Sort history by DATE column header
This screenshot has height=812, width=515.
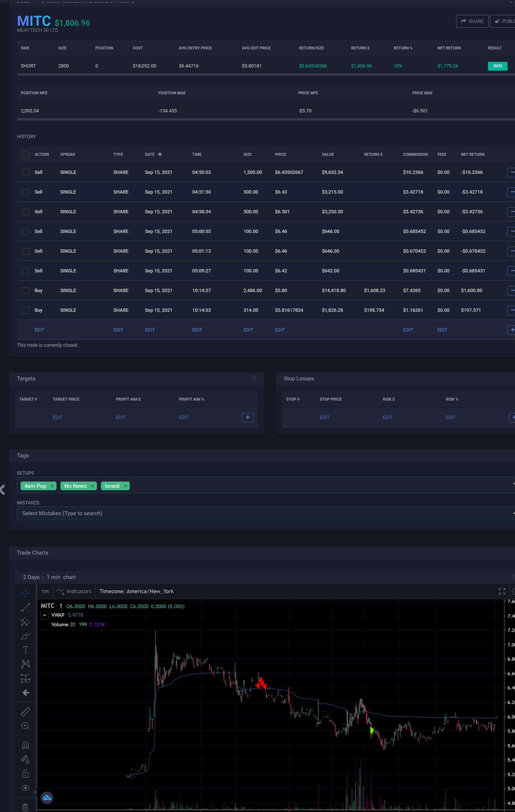pos(150,154)
